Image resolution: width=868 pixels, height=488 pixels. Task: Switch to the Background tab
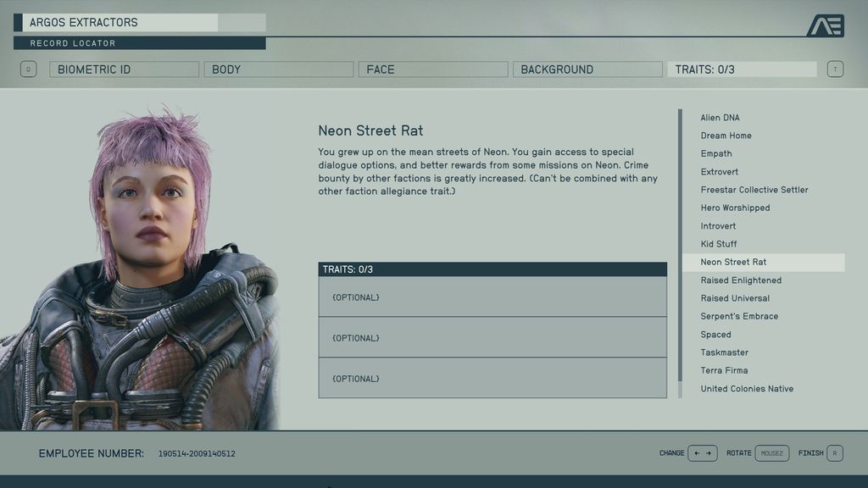[587, 69]
